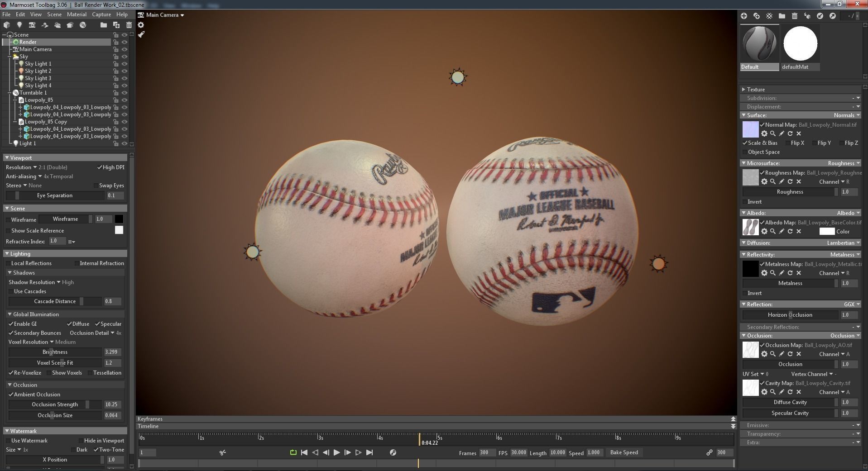Toggle visibility of Turntable 1
Screen dimensions: 868x471
tap(125, 93)
